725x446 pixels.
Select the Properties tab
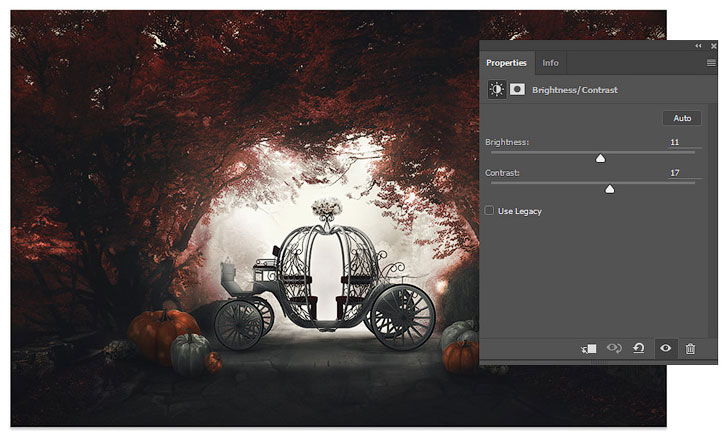506,63
